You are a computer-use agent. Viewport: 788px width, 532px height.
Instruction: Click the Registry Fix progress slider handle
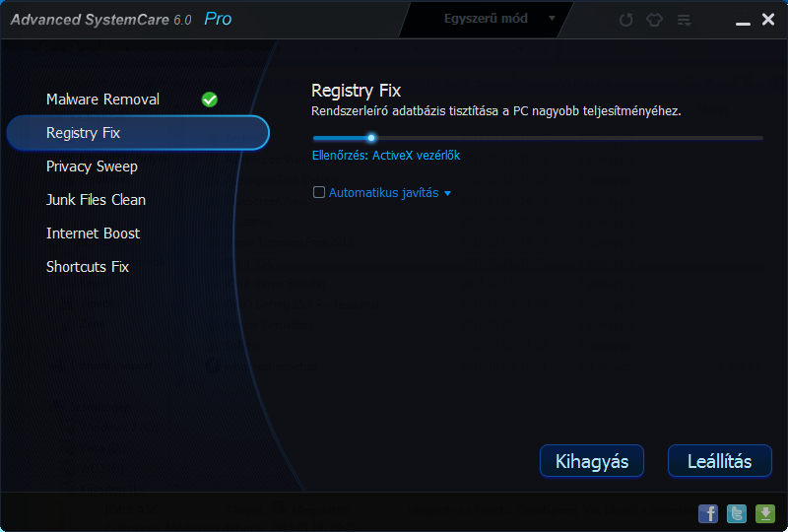[371, 138]
